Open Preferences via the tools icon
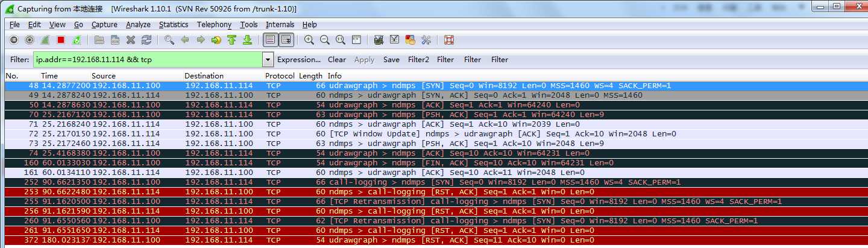 426,40
